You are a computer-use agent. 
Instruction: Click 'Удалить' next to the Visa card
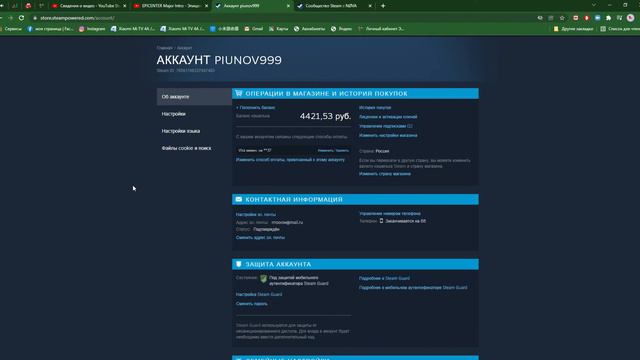click(342, 150)
